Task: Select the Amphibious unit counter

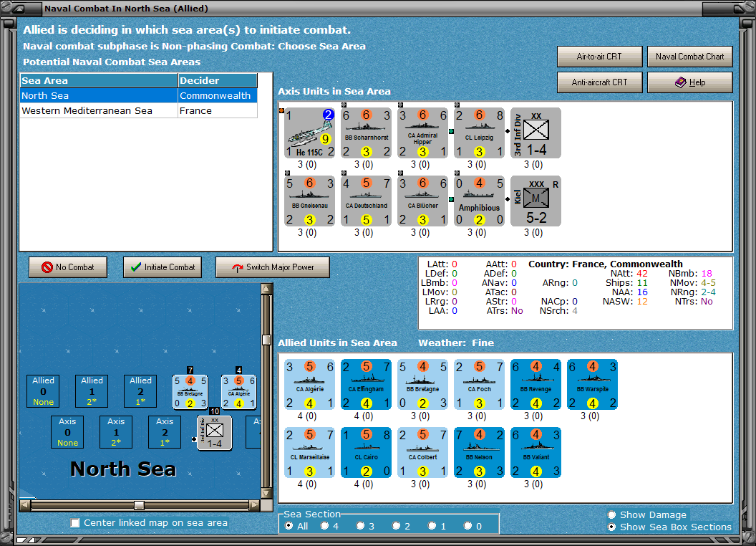Action: click(479, 201)
